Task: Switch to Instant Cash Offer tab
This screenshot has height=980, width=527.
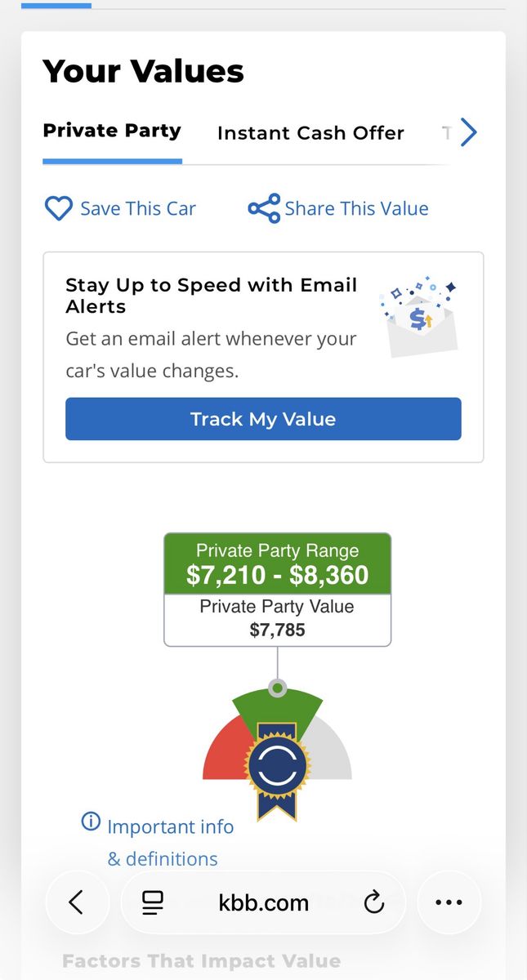Action: coord(310,133)
